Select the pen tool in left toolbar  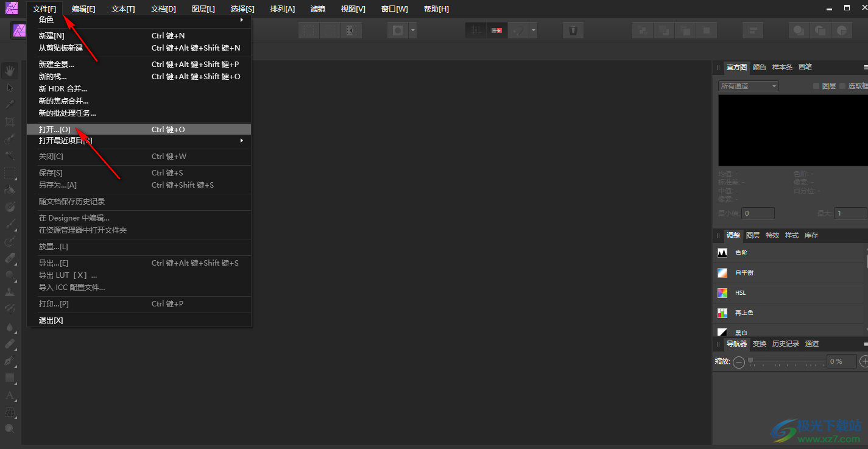pyautogui.click(x=10, y=361)
